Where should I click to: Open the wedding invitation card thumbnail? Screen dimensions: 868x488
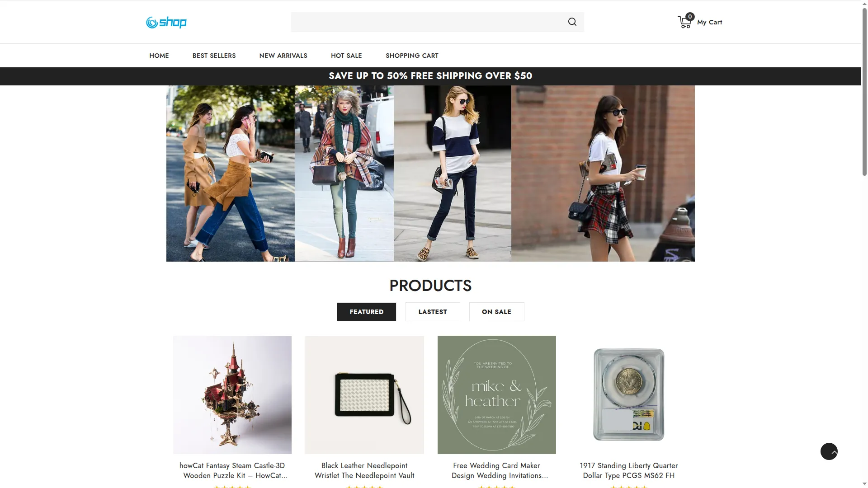click(x=496, y=394)
